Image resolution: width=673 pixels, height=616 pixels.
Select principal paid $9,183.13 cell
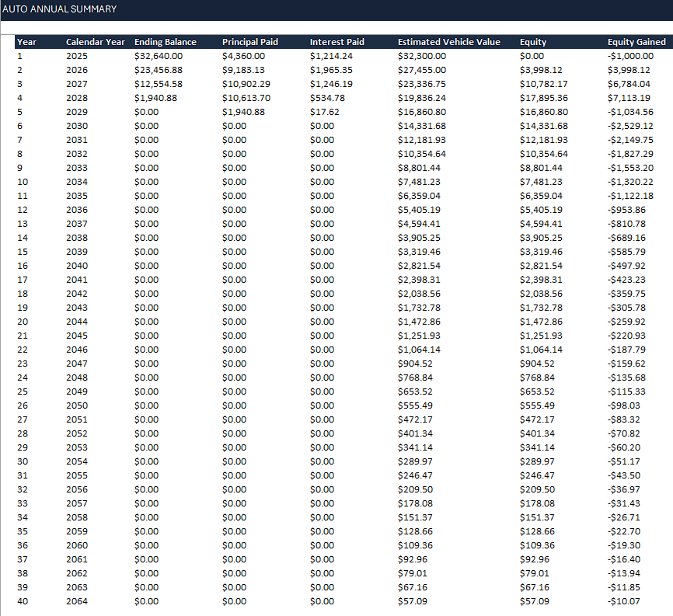coord(243,70)
